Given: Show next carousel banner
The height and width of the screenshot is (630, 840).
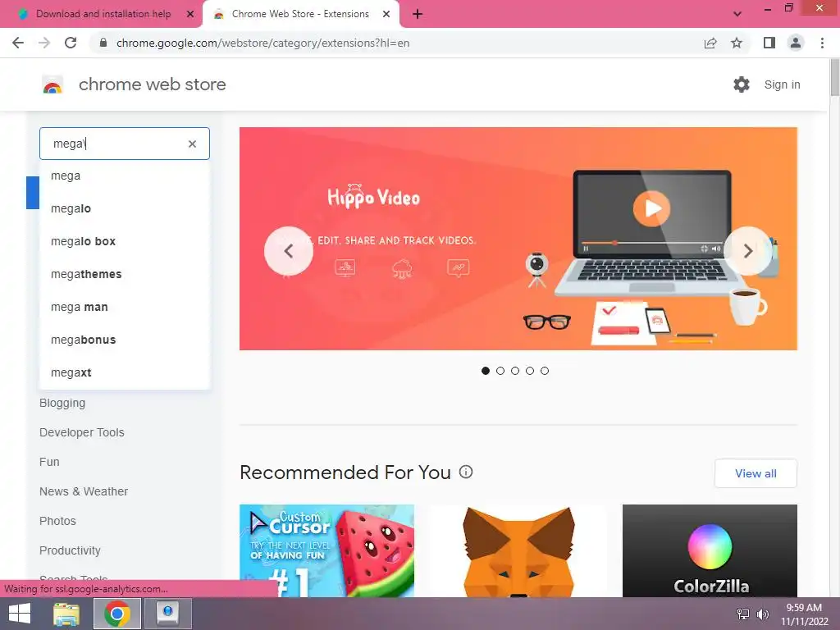Looking at the screenshot, I should click(748, 251).
